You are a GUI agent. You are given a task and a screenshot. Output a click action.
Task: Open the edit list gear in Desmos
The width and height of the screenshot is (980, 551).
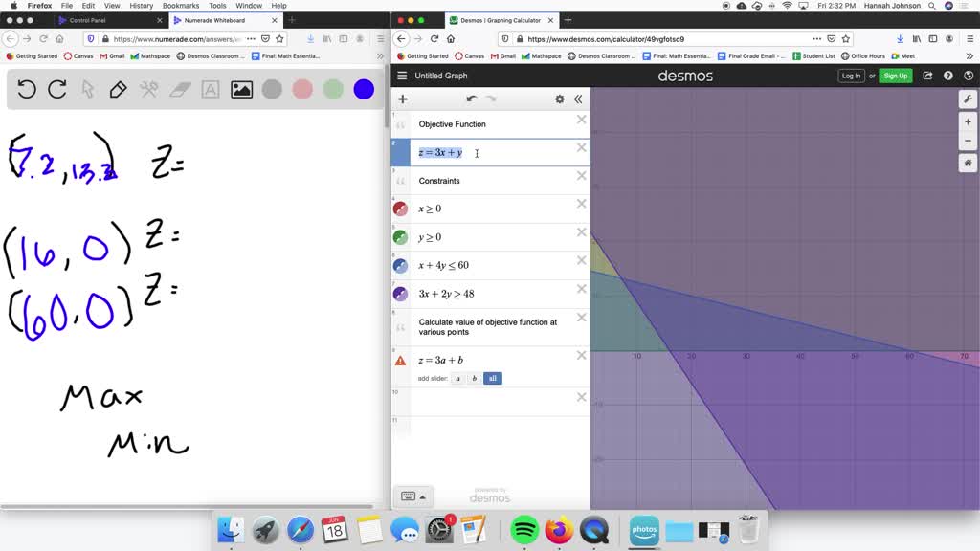tap(558, 99)
